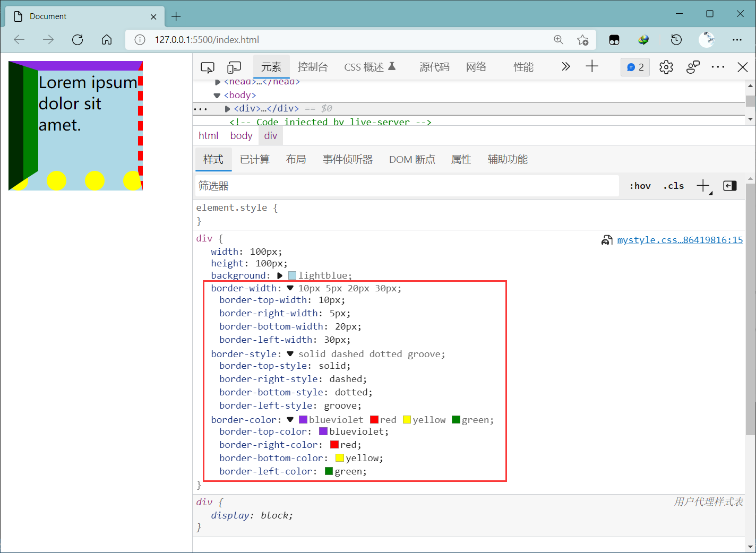This screenshot has height=553, width=756.
Task: Open DevTools settings gear
Action: click(x=666, y=67)
